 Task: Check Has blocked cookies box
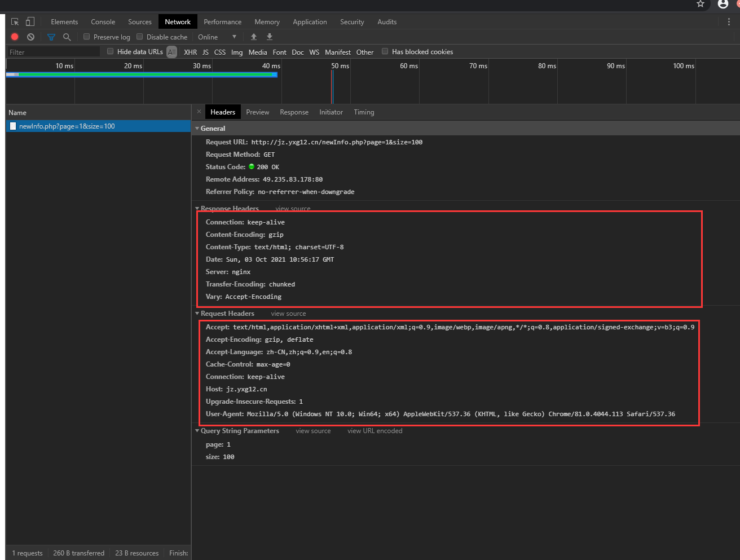[x=385, y=51]
